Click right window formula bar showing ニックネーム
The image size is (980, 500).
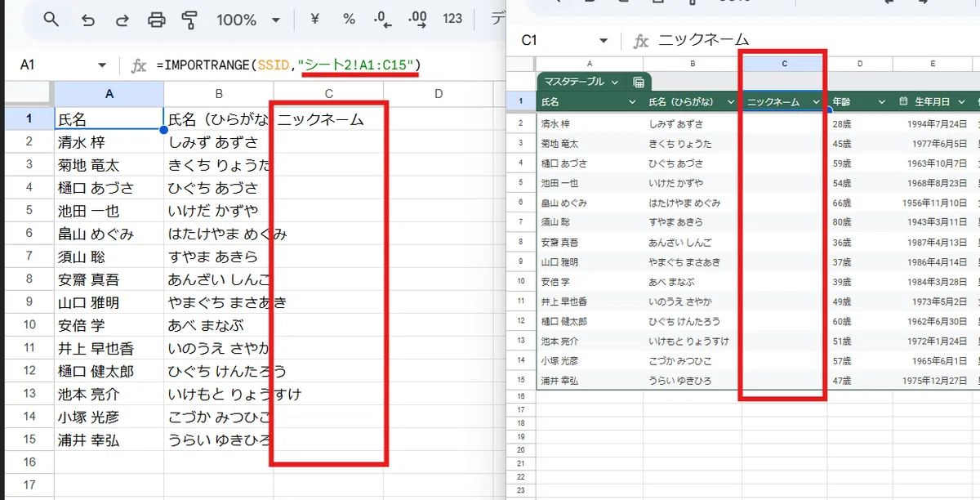click(704, 40)
